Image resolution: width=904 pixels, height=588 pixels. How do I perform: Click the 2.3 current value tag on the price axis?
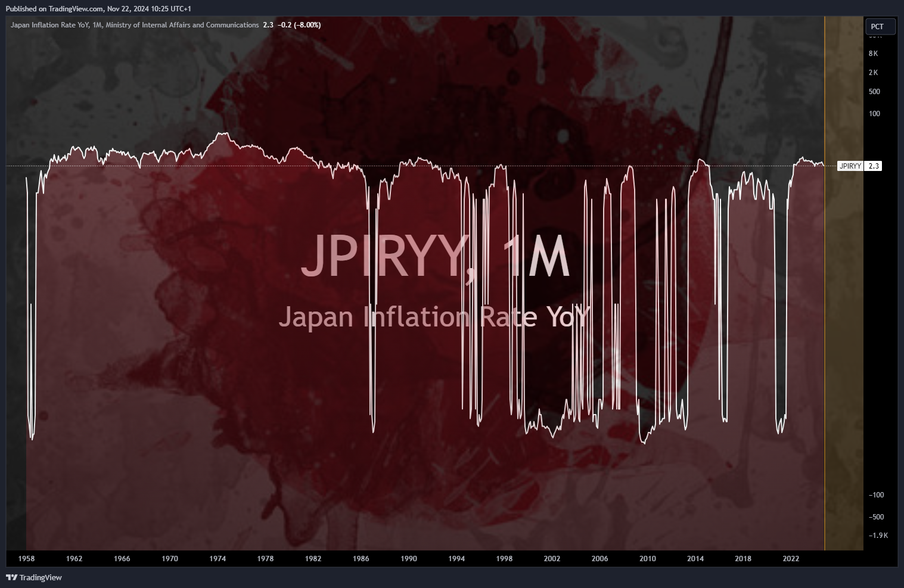(874, 166)
